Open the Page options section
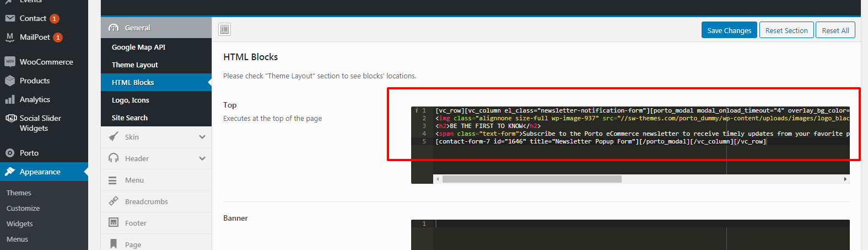The width and height of the screenshot is (868, 250). (x=156, y=243)
